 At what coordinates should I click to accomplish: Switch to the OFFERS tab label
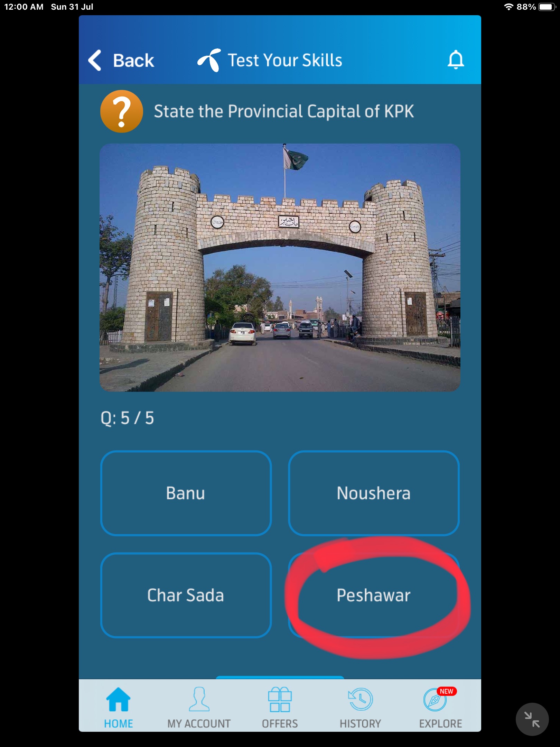tap(280, 724)
